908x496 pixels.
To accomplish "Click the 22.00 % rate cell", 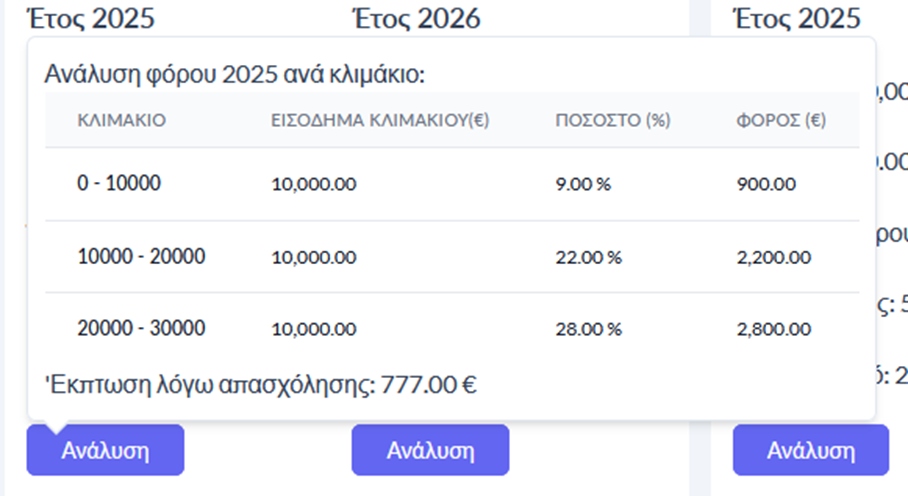I will (x=588, y=257).
